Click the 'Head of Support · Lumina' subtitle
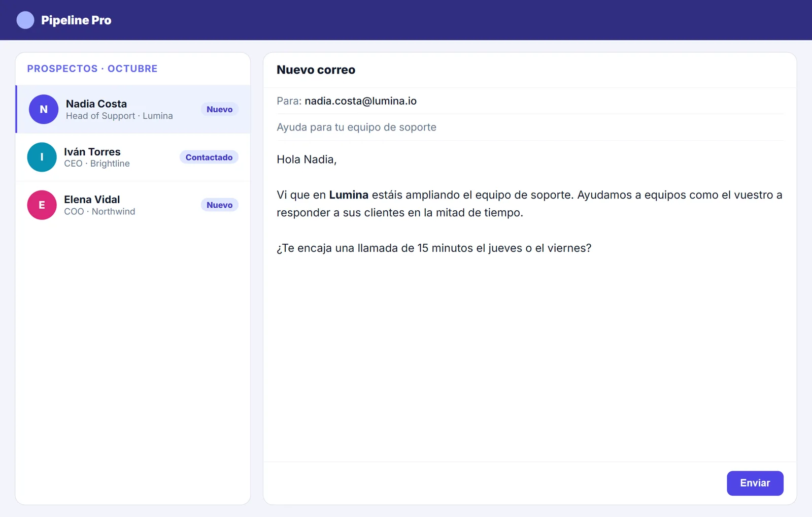 [x=119, y=116]
